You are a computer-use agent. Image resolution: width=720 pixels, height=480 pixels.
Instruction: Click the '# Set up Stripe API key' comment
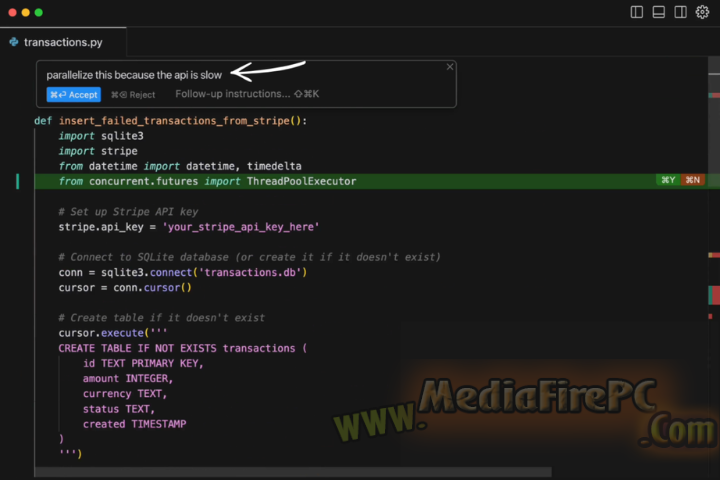[x=128, y=212]
